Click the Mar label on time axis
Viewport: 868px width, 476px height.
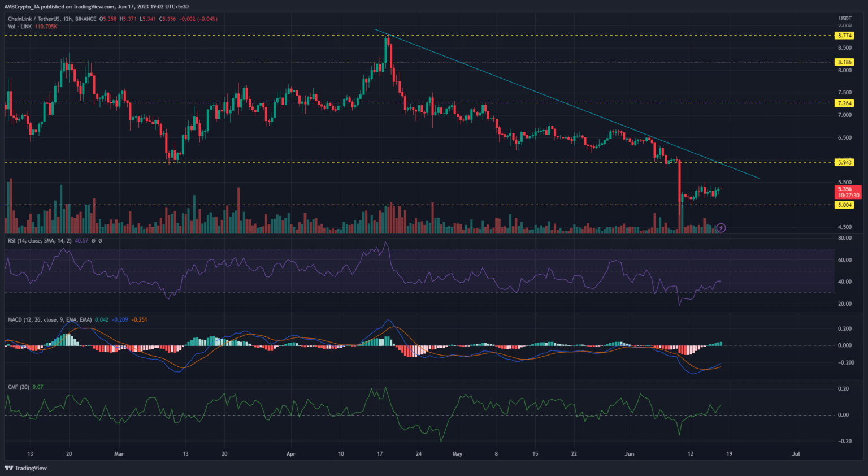click(x=119, y=454)
